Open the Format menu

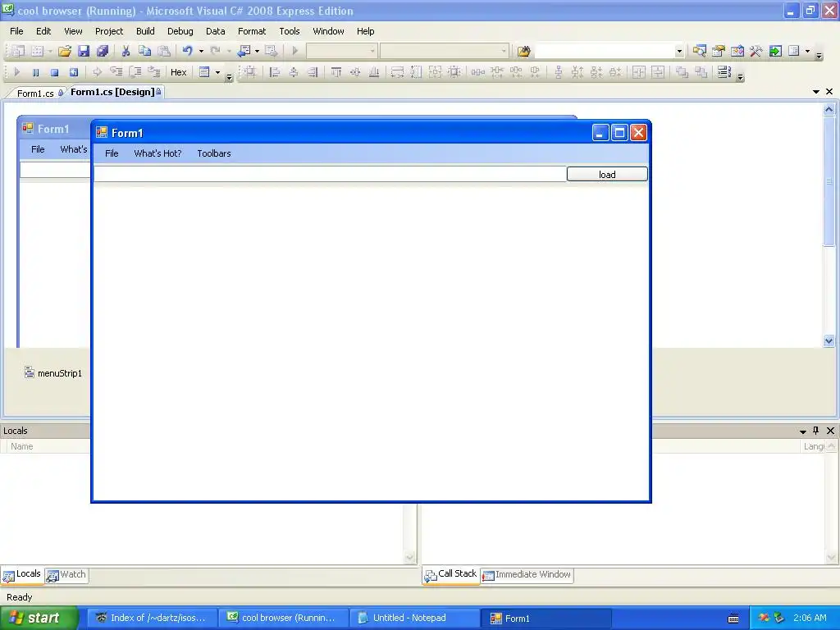click(x=252, y=31)
